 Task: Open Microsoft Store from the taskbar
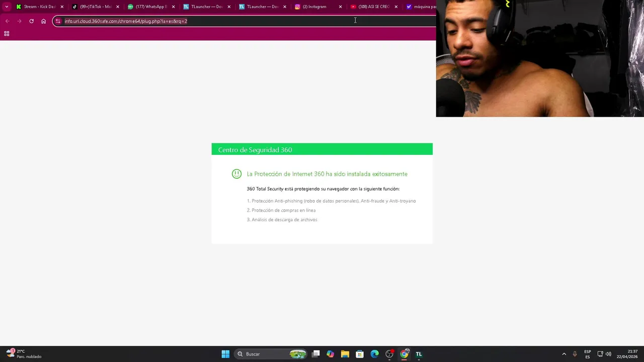tap(360, 354)
